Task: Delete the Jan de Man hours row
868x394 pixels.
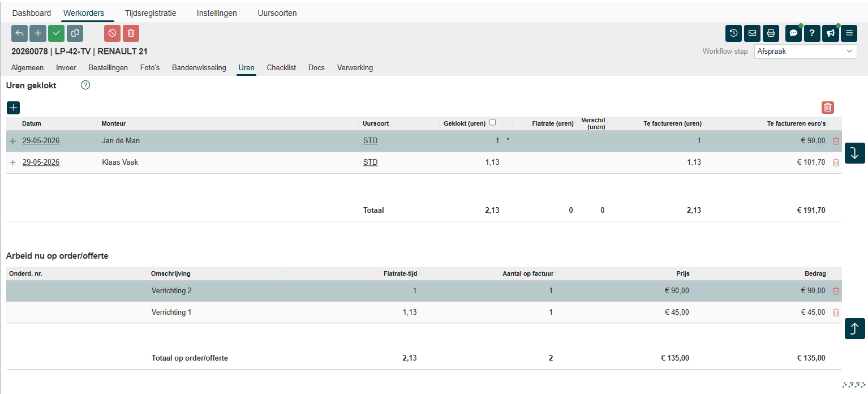Action: click(836, 141)
